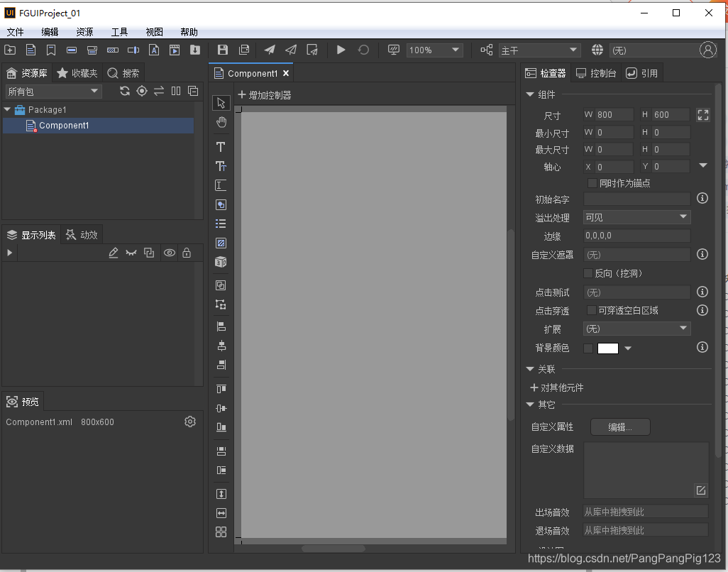Viewport: 728px width, 572px height.
Task: Click the align left tool icon
Action: (x=221, y=326)
